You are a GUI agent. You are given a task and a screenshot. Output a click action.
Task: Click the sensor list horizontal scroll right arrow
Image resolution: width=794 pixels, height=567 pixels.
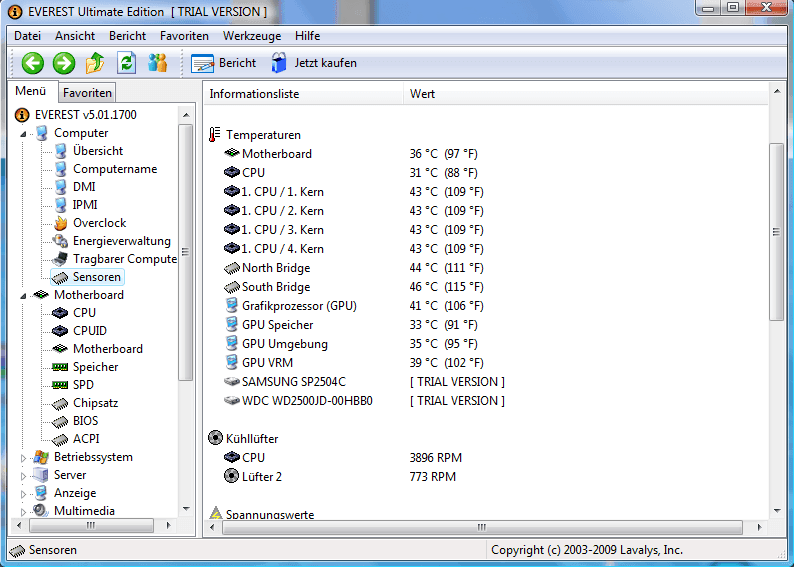point(759,527)
